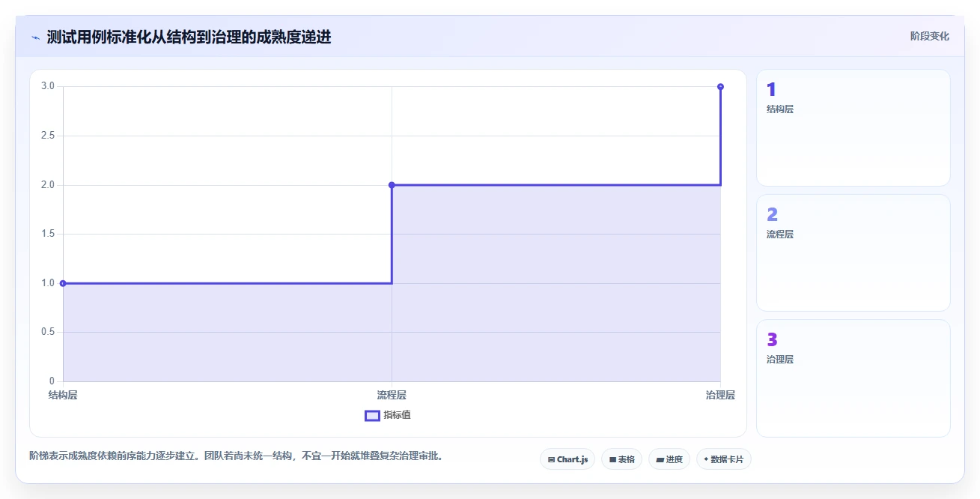Click the 2.5 y-axis value

coord(48,136)
